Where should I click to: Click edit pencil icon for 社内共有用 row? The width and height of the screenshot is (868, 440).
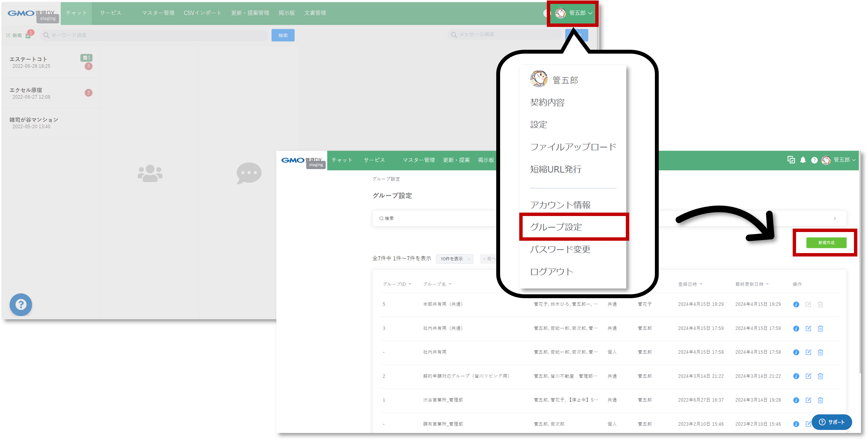(808, 352)
